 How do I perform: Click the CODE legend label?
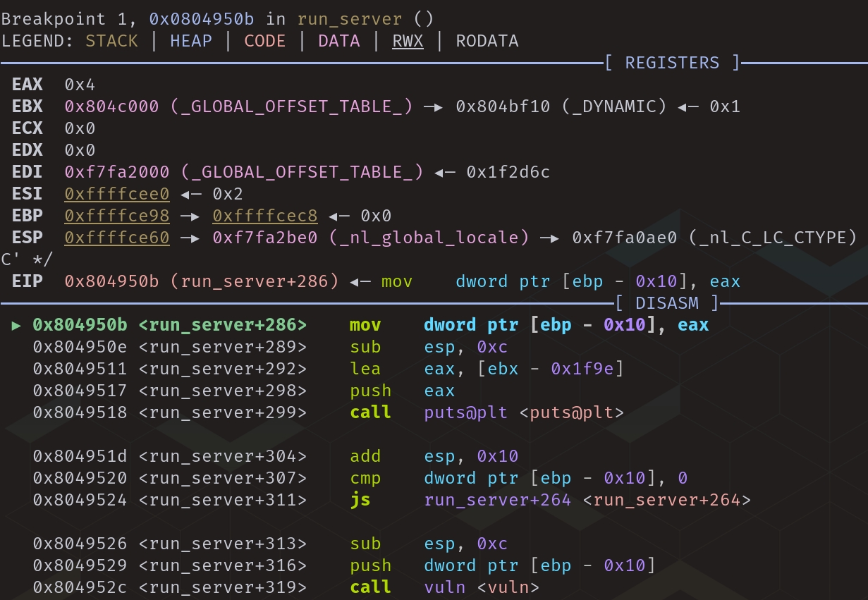[x=264, y=41]
